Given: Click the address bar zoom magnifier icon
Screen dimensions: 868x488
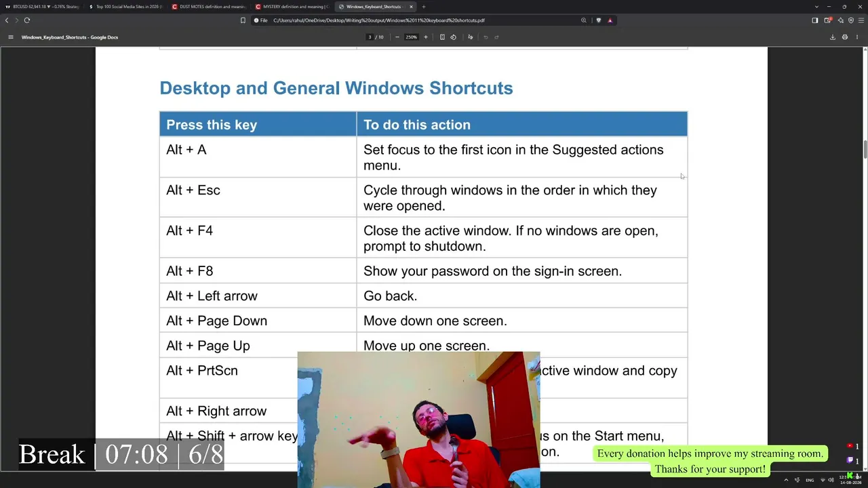Looking at the screenshot, I should click(583, 20).
